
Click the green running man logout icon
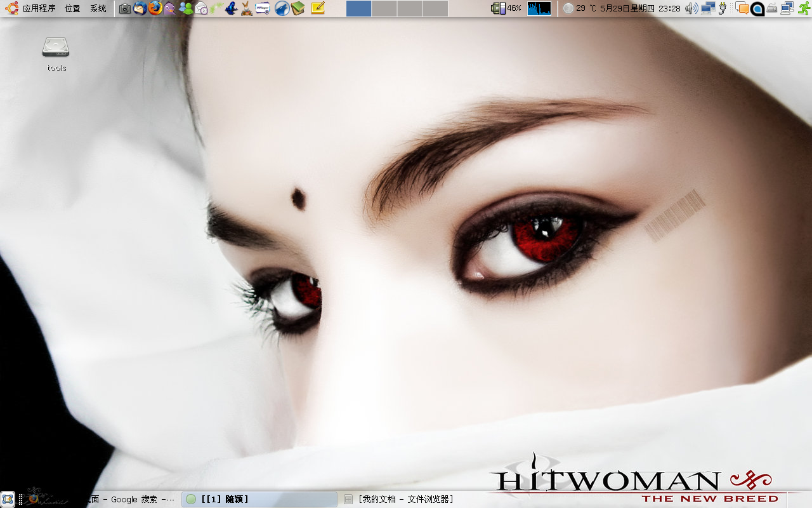(x=804, y=8)
